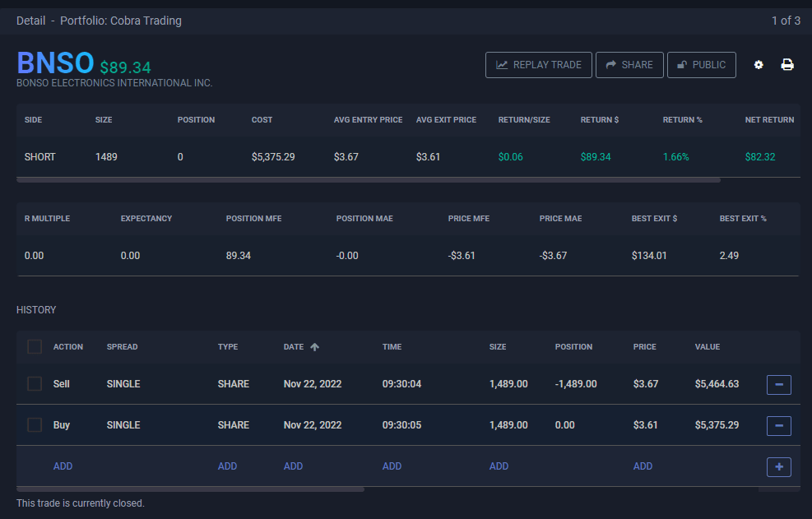This screenshot has height=519, width=812.
Task: Click ADD under the Type column
Action: coord(227,466)
